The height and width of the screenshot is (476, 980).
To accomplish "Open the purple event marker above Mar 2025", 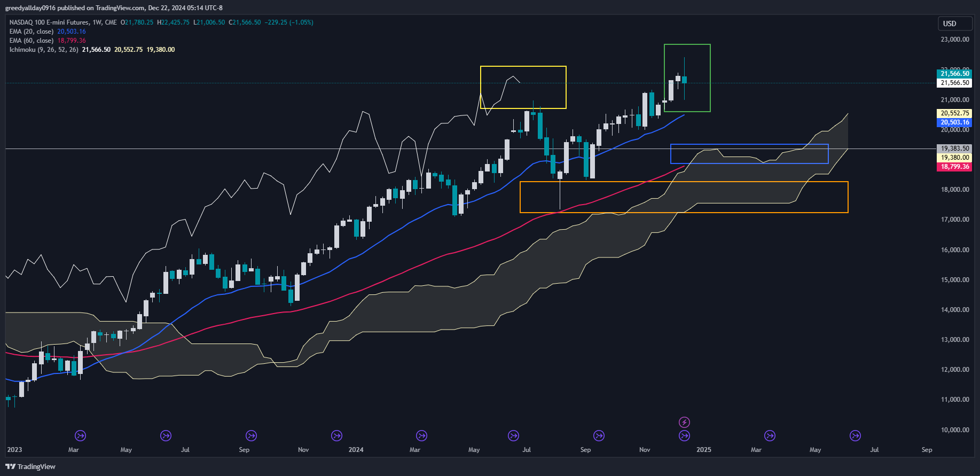I will pos(770,436).
